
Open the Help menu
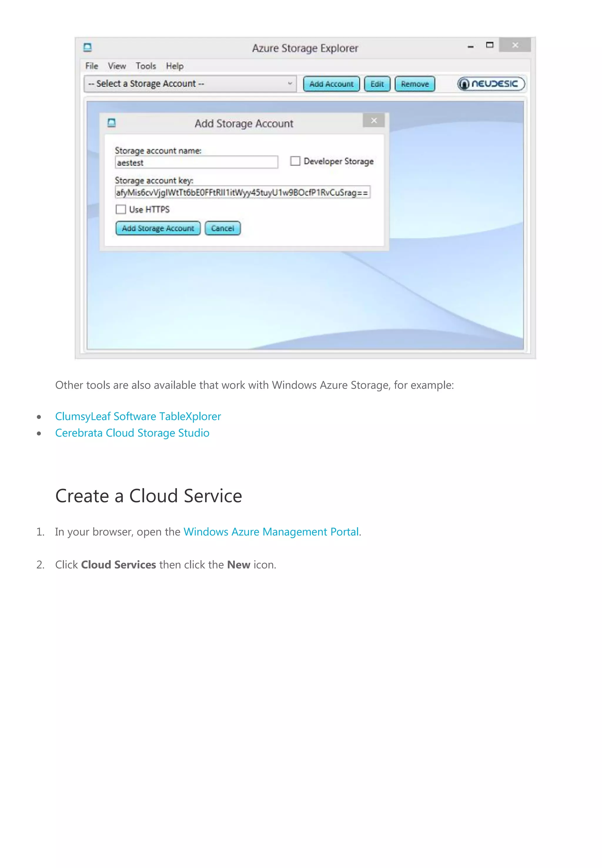tap(175, 66)
